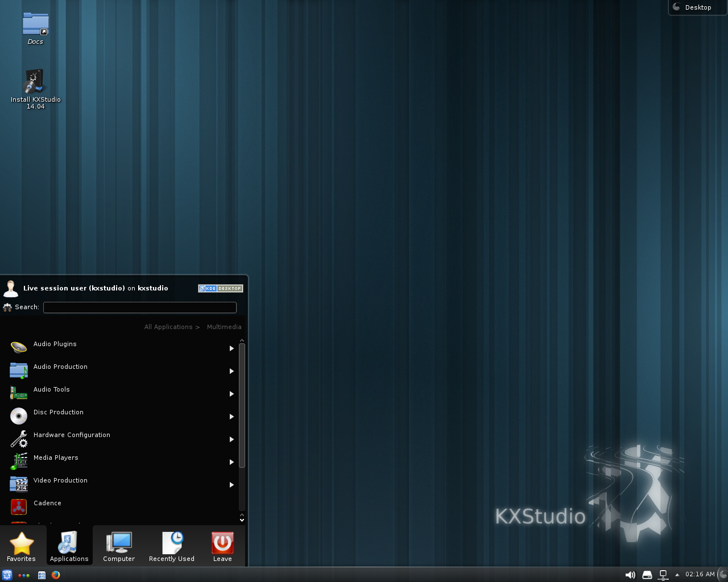
Task: Open the file manager from the taskbar
Action: tap(42, 575)
